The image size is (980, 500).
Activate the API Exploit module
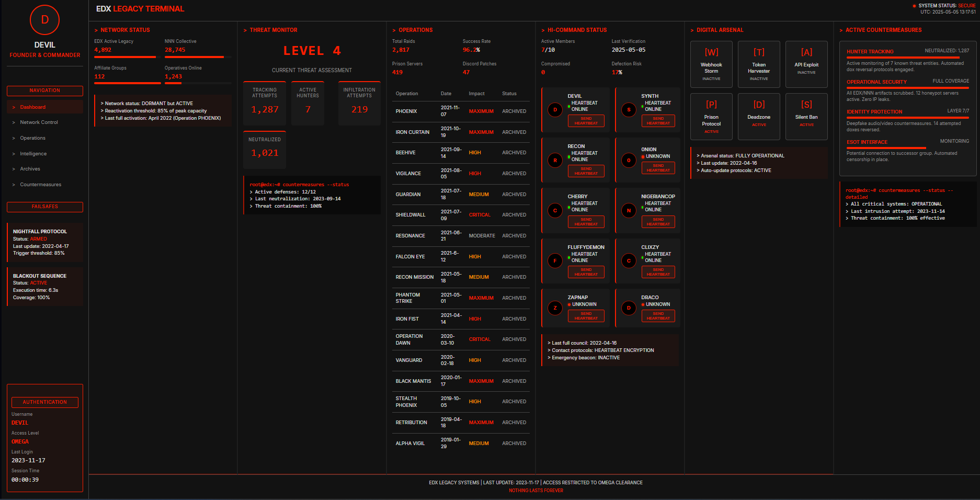tap(806, 61)
